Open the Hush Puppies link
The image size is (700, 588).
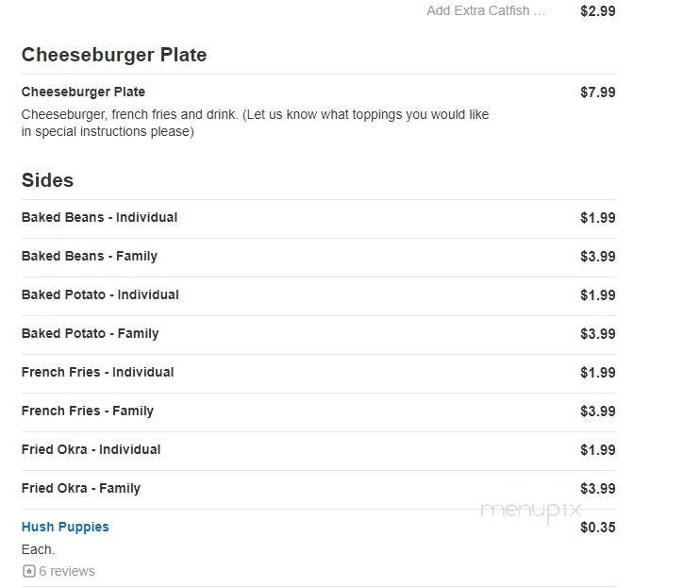pos(65,527)
